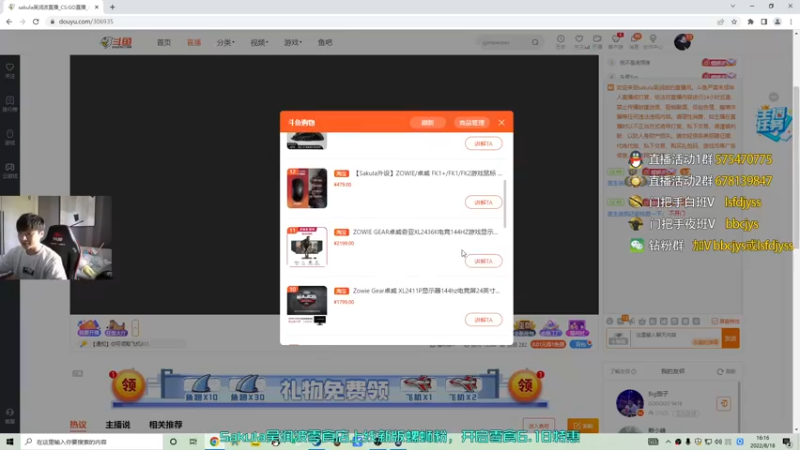Switch to the 热议 tab
The width and height of the screenshot is (800, 450).
pyautogui.click(x=78, y=424)
